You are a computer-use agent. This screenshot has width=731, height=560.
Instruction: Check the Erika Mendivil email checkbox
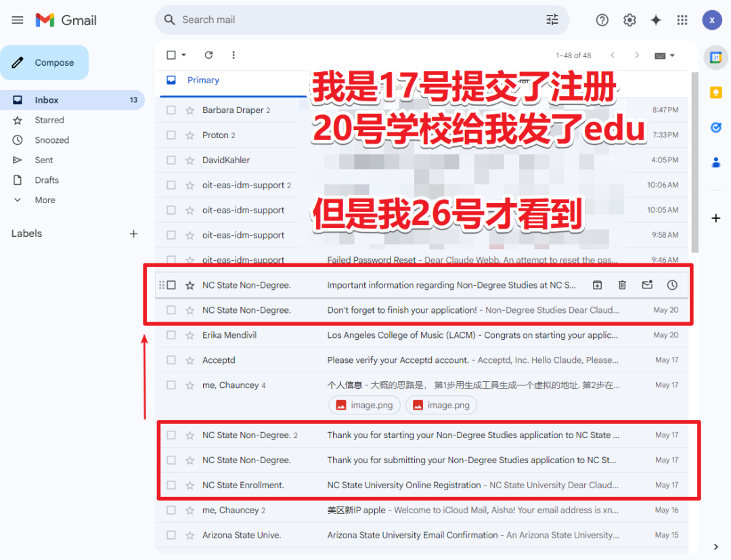coord(171,335)
